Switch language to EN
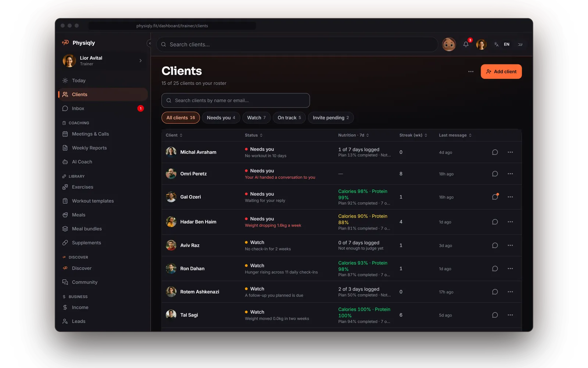Image resolution: width=588 pixels, height=368 pixels. [x=506, y=44]
